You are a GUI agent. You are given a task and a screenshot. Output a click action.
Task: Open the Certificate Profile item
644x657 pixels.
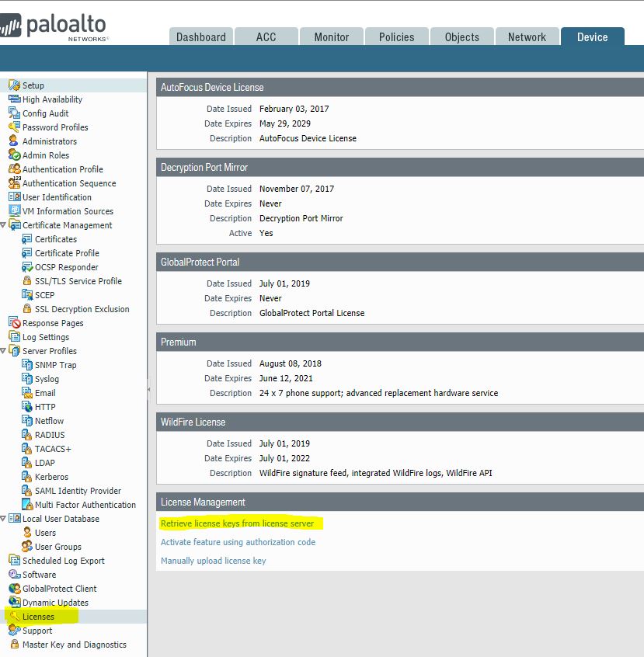[67, 253]
